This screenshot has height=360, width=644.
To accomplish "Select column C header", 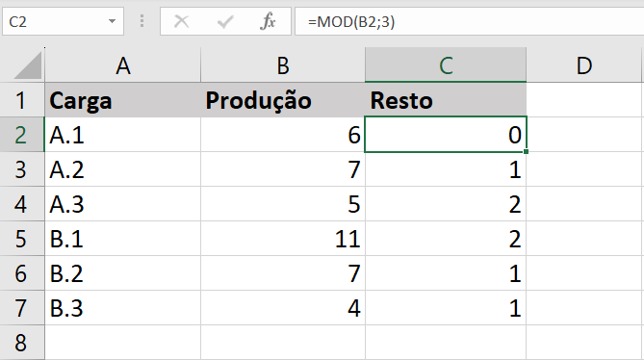I will tap(446, 65).
